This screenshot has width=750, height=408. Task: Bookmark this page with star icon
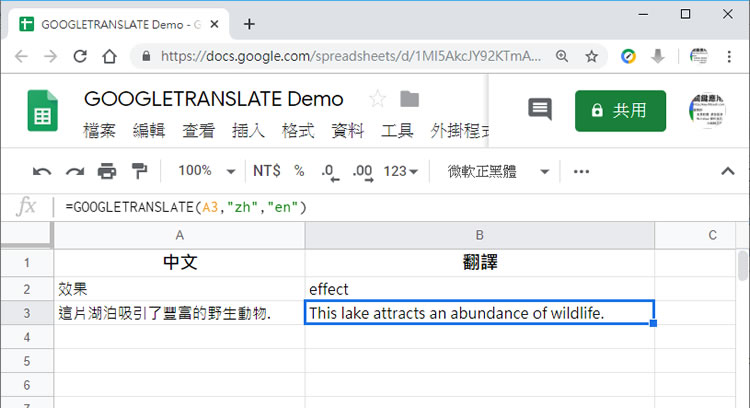(x=592, y=56)
